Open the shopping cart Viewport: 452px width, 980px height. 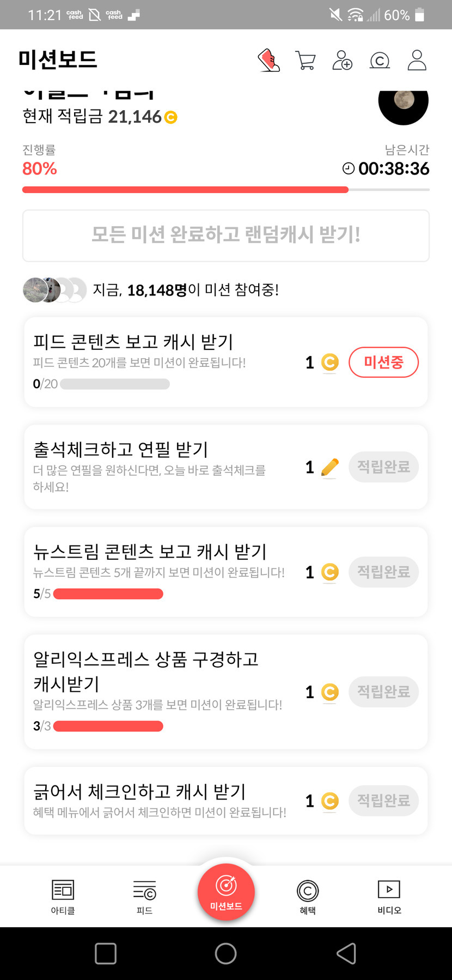[x=305, y=60]
